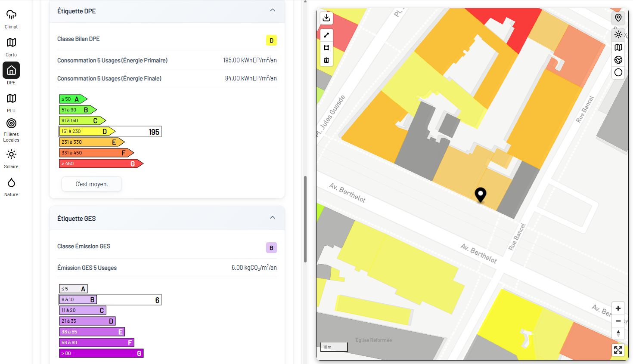
Task: Click the '56 à 80 F' GES bar
Action: tap(97, 342)
